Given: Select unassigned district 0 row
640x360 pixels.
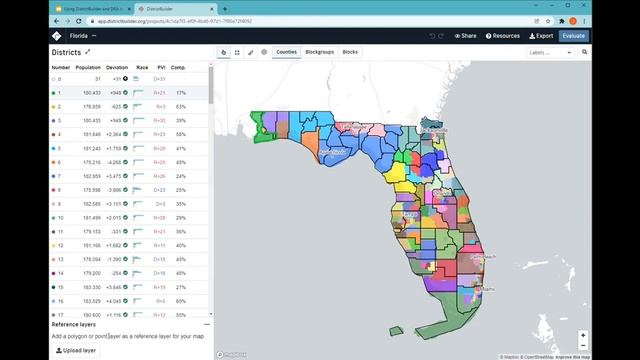Looking at the screenshot, I should (129, 79).
